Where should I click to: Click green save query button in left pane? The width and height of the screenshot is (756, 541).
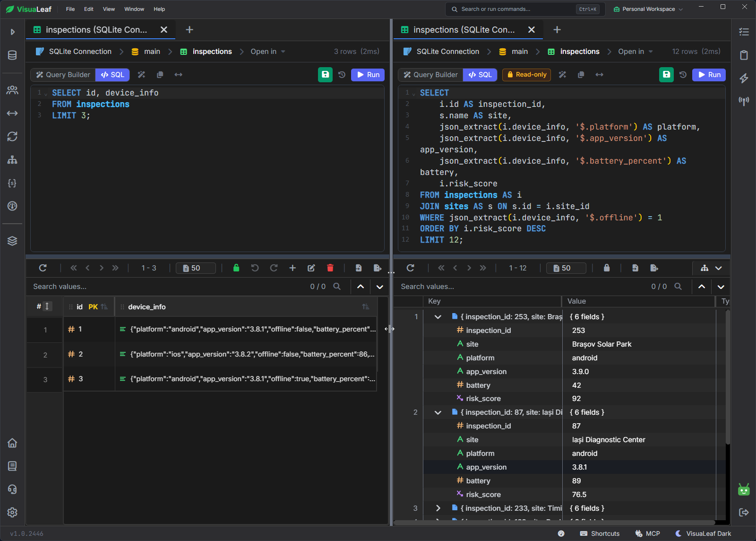click(325, 75)
